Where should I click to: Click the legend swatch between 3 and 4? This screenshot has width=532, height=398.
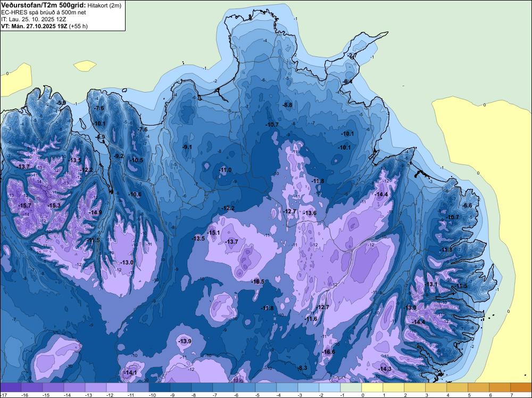(x=436, y=387)
